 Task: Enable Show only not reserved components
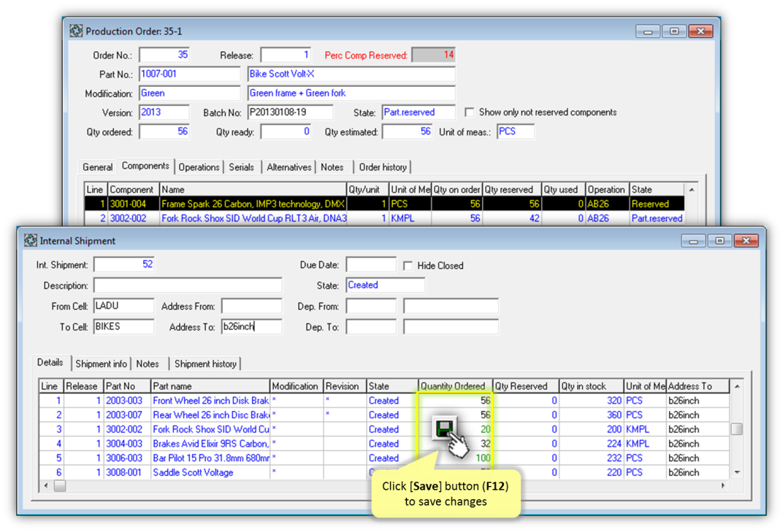point(470,112)
